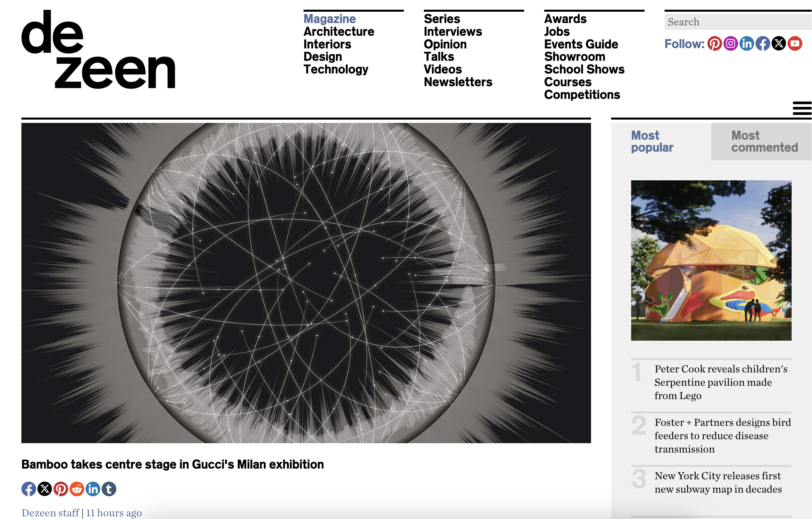812x519 pixels.
Task: Open the Interiors section
Action: [327, 44]
